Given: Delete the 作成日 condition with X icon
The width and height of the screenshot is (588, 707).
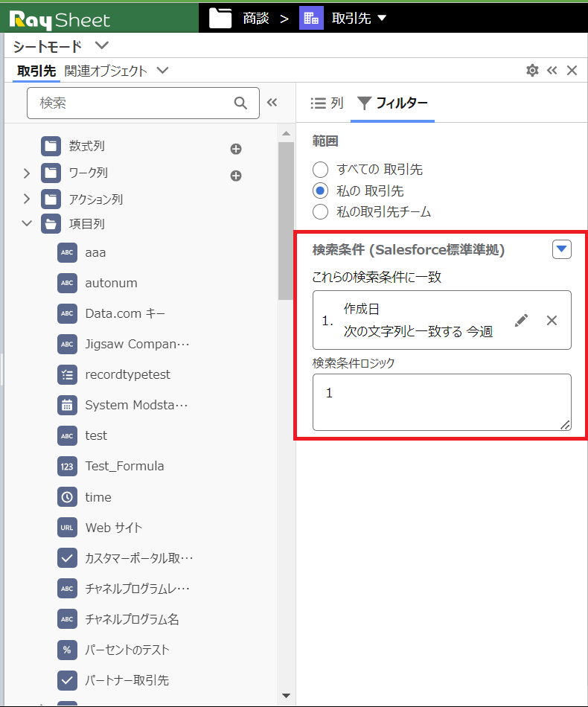Looking at the screenshot, I should pos(552,321).
